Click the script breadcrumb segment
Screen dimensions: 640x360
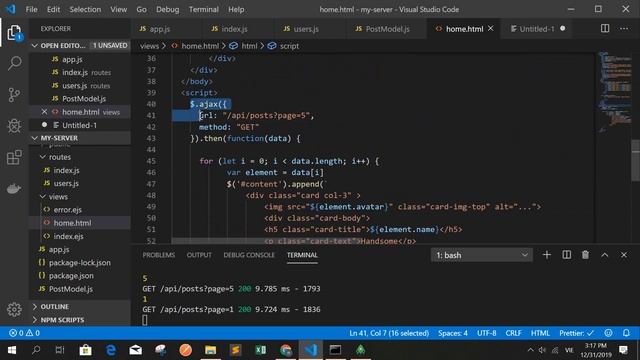coord(289,46)
